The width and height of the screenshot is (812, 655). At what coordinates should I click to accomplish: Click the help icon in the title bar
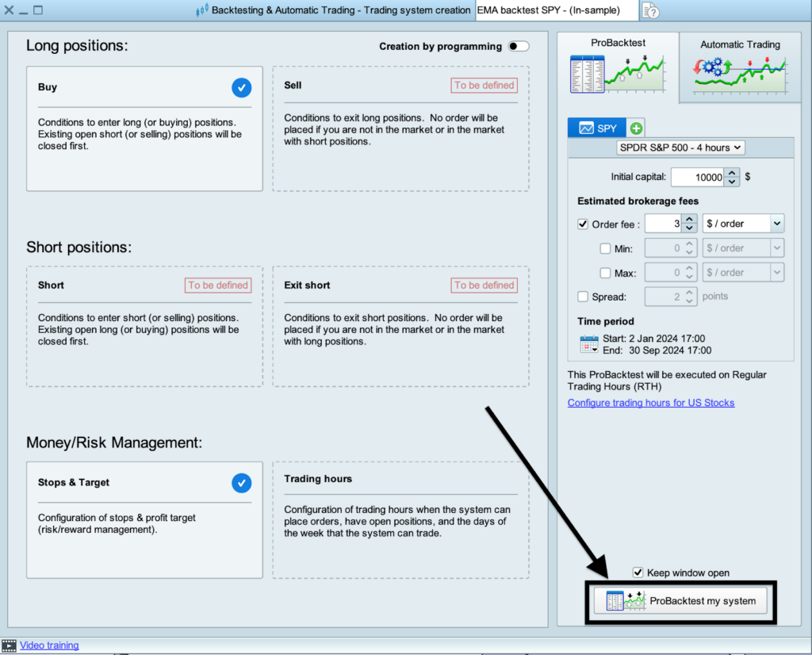pyautogui.click(x=649, y=10)
